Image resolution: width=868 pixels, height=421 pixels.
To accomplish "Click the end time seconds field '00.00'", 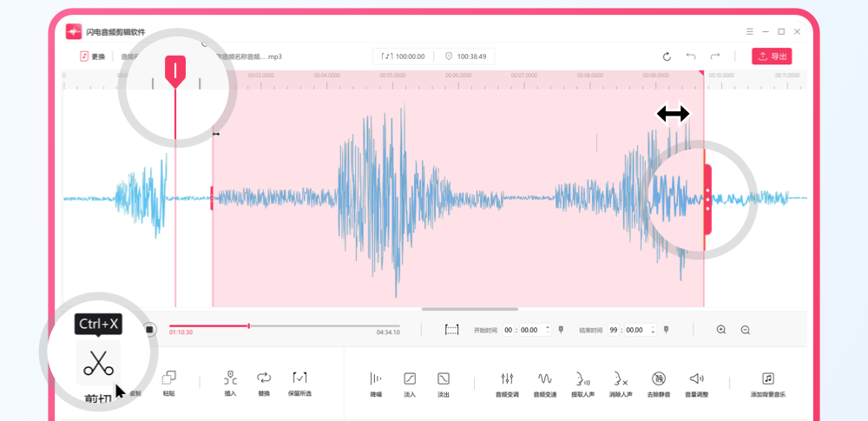I will point(634,330).
